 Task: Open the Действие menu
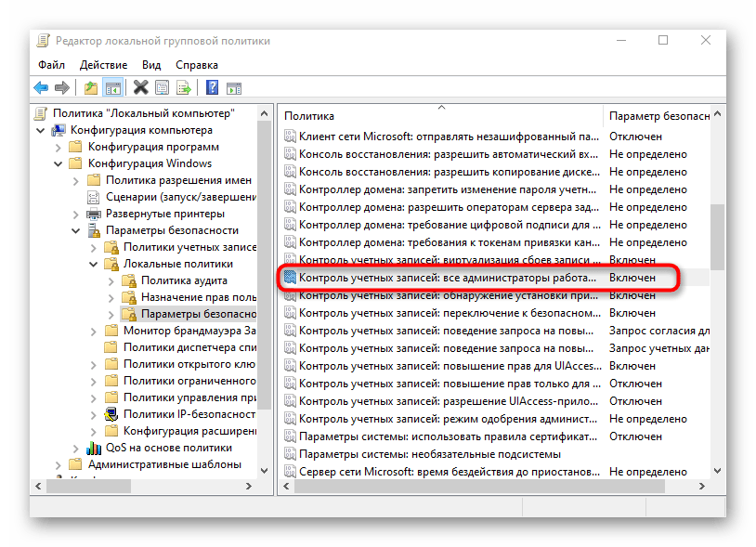point(103,65)
